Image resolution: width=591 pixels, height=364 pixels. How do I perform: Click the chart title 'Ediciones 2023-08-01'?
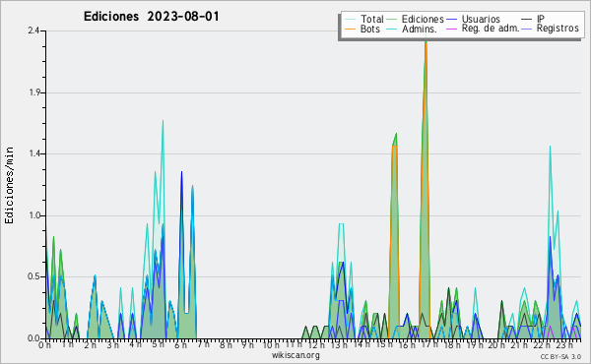(151, 17)
